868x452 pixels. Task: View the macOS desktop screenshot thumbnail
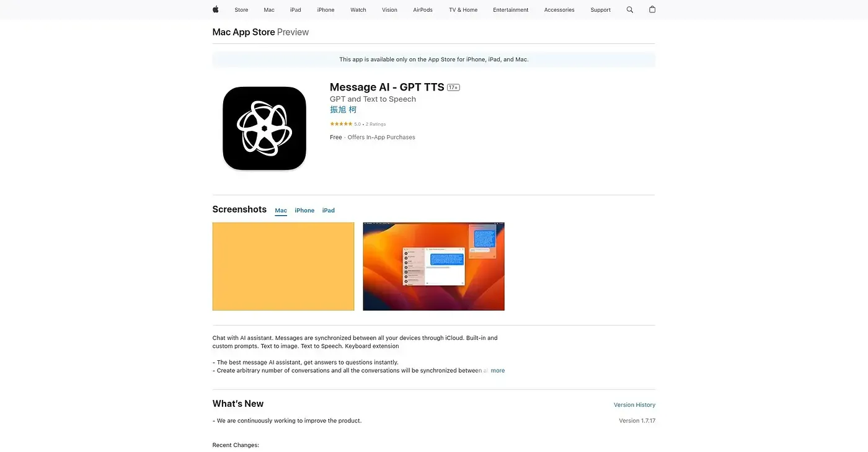tap(434, 267)
